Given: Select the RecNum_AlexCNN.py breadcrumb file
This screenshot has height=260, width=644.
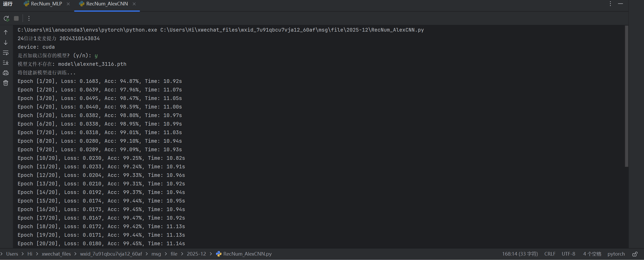Looking at the screenshot, I should pos(244,254).
